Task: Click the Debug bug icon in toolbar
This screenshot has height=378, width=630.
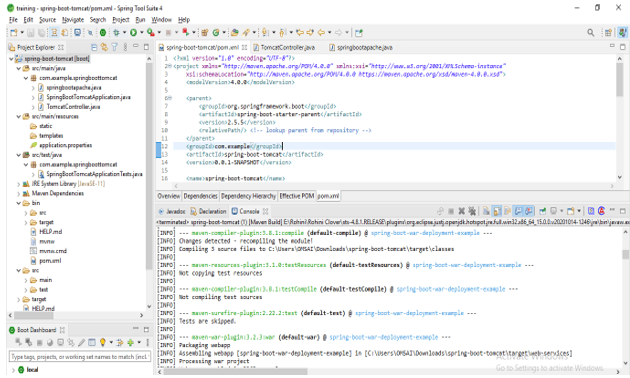Action: (x=116, y=33)
